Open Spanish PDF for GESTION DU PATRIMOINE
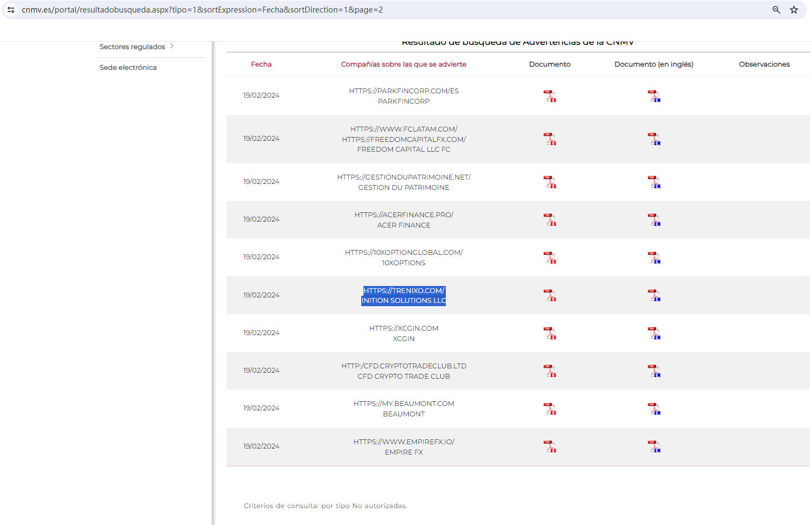812x525 pixels. pos(550,182)
